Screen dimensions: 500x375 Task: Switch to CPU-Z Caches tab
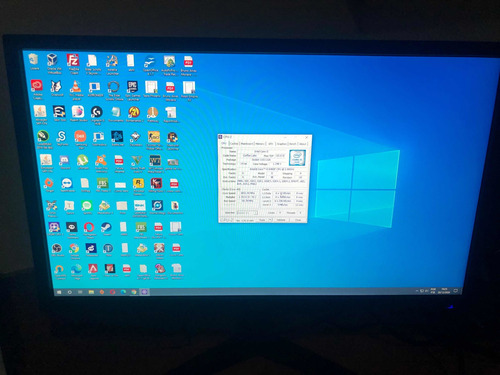(x=234, y=143)
